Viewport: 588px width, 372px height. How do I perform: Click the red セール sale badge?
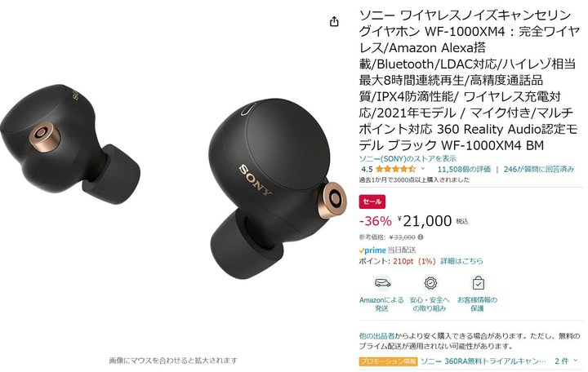[372, 201]
